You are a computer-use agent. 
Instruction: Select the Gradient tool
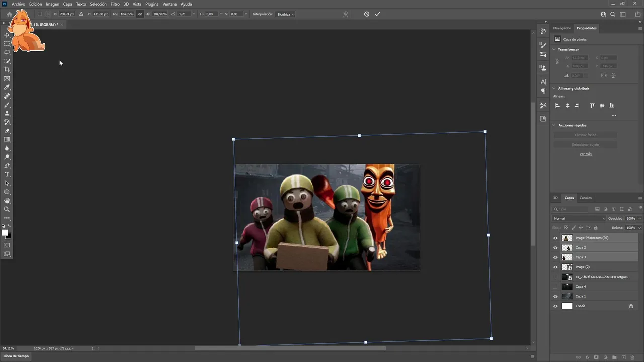point(7,139)
